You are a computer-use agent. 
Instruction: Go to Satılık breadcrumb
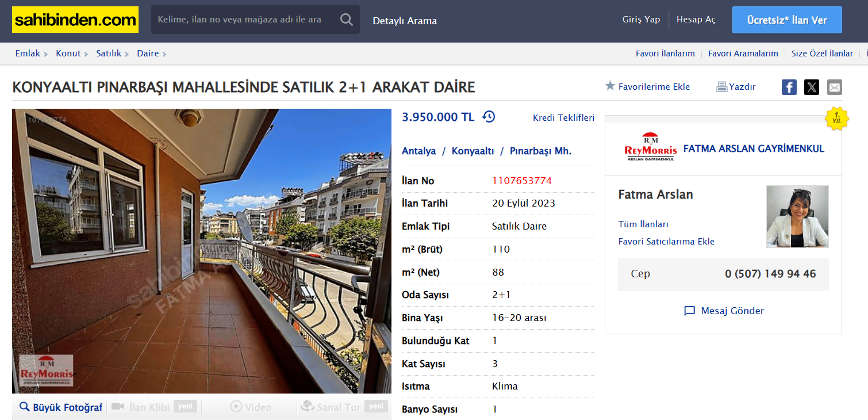click(109, 54)
